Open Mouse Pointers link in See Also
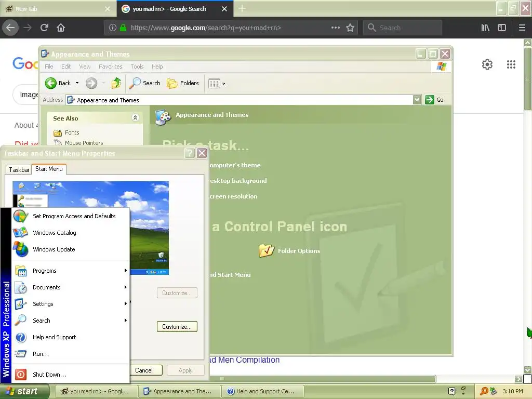This screenshot has height=399, width=532. click(84, 143)
